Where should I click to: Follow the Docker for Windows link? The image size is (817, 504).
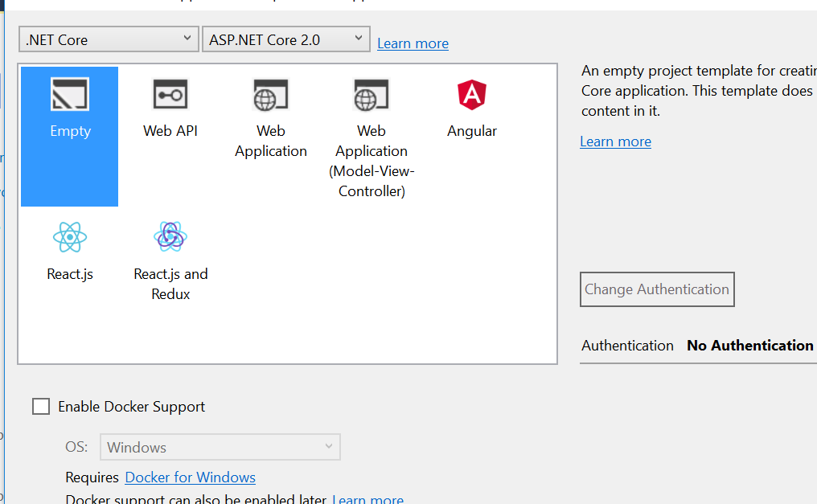tap(191, 477)
